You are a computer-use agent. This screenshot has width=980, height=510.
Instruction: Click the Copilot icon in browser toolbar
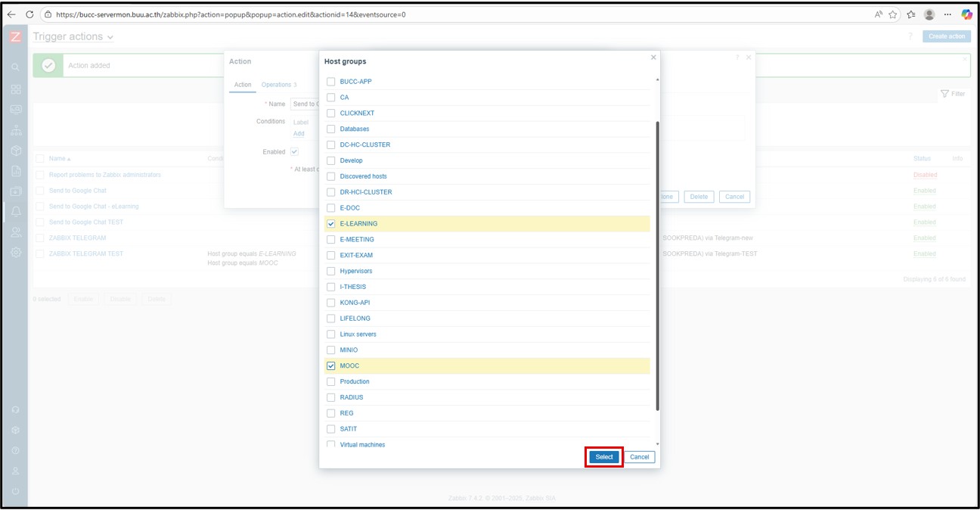[966, 14]
